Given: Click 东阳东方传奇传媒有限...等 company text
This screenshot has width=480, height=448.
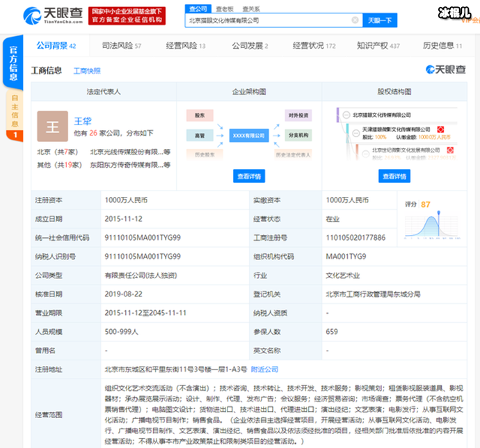Looking at the screenshot, I should 130,165.
